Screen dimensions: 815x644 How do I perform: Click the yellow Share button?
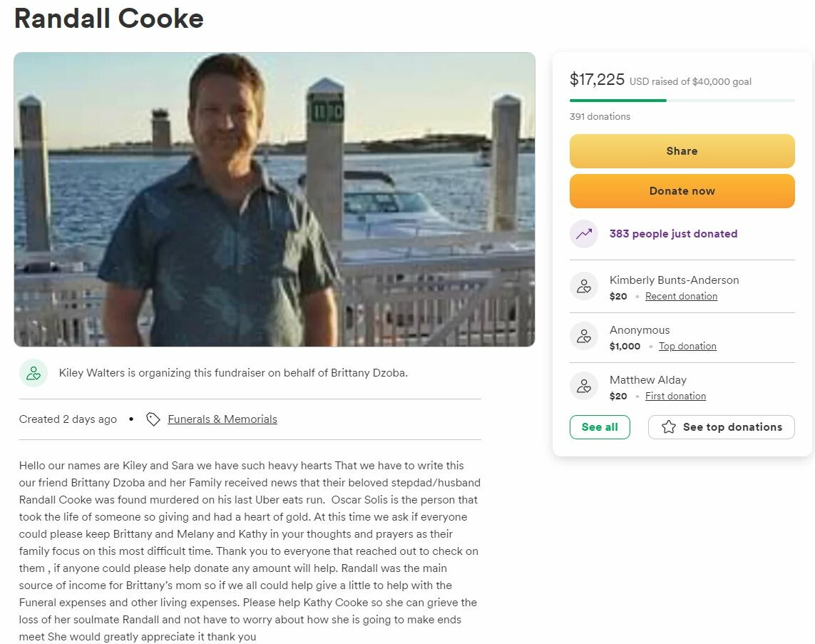682,150
